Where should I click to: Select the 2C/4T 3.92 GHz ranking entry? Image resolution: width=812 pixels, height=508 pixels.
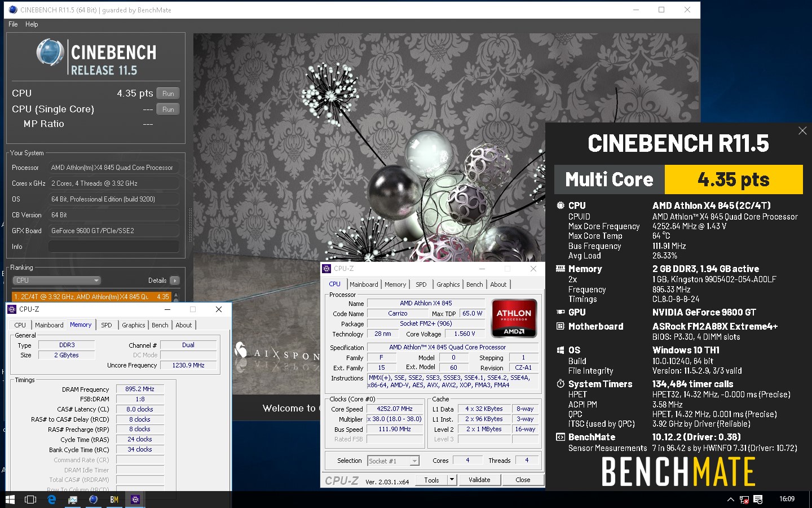point(91,296)
